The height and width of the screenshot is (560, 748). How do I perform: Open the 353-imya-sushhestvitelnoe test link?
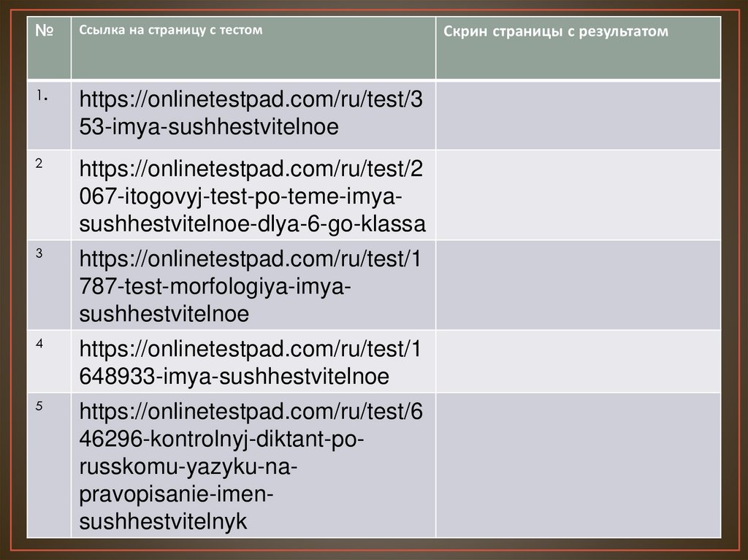(251, 113)
